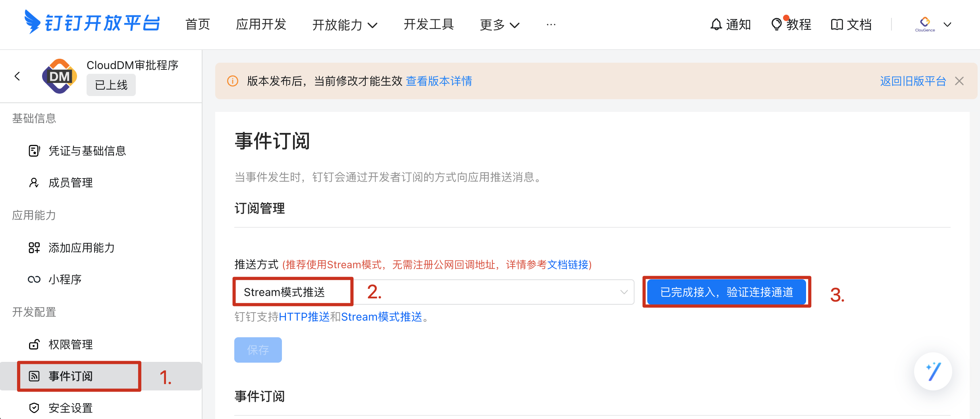Screen dimensions: 980x419
Task: Click the overflow ellipsis in top navigation
Action: point(551,25)
